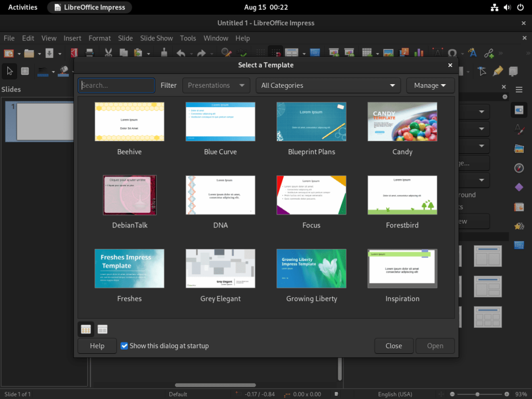This screenshot has width=532, height=399.
Task: Open the Window menu
Action: 216,38
